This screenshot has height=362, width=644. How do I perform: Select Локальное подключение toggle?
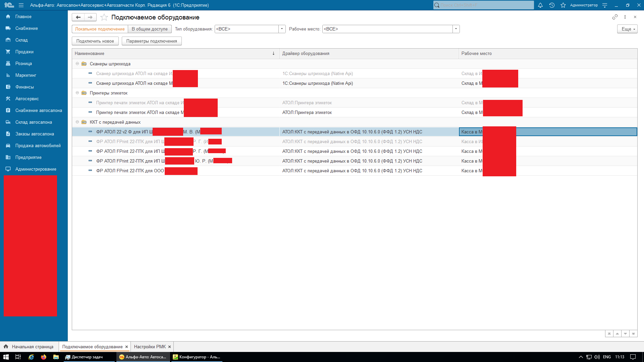pos(100,29)
